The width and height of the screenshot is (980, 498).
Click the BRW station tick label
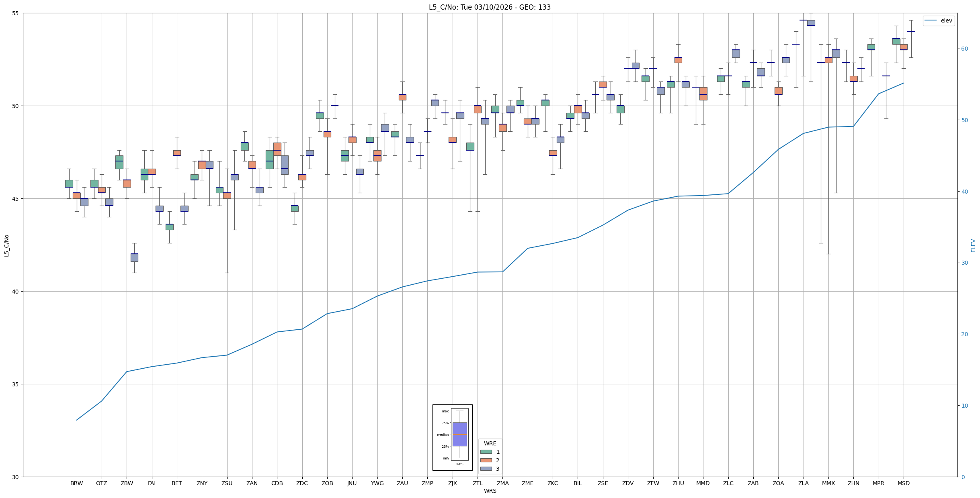[x=76, y=483]
